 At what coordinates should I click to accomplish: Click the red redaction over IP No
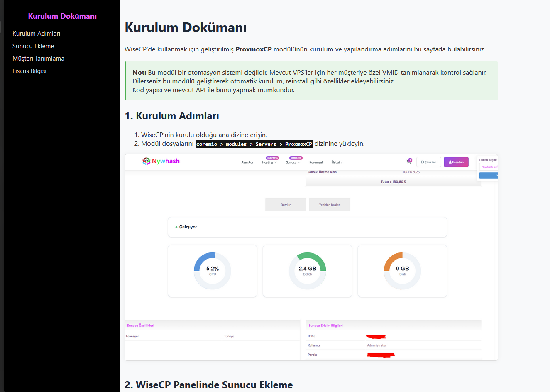coord(376,336)
